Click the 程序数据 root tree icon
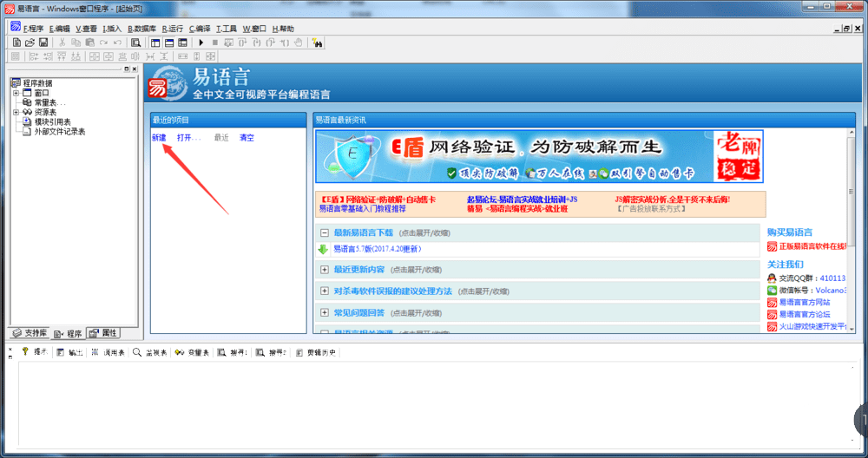 pyautogui.click(x=16, y=83)
